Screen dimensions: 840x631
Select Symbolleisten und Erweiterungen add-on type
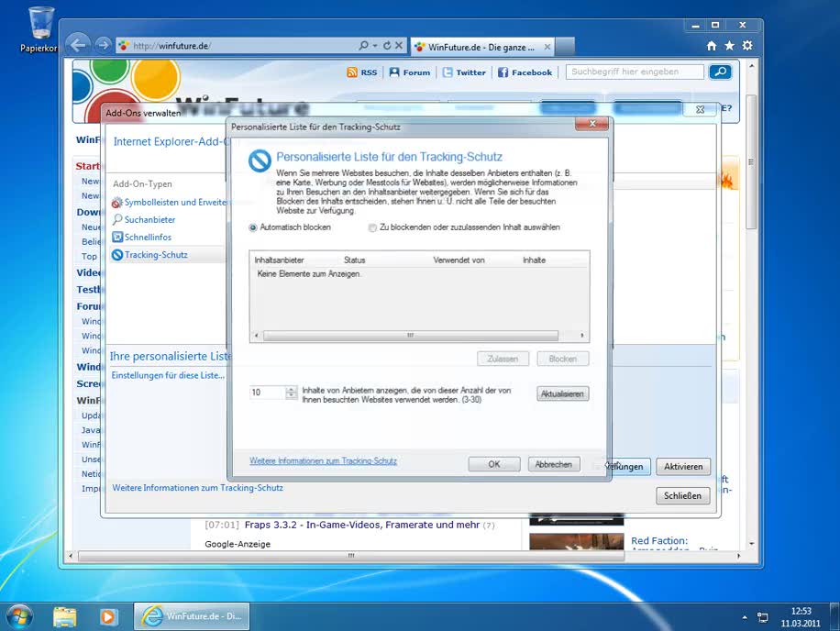170,203
